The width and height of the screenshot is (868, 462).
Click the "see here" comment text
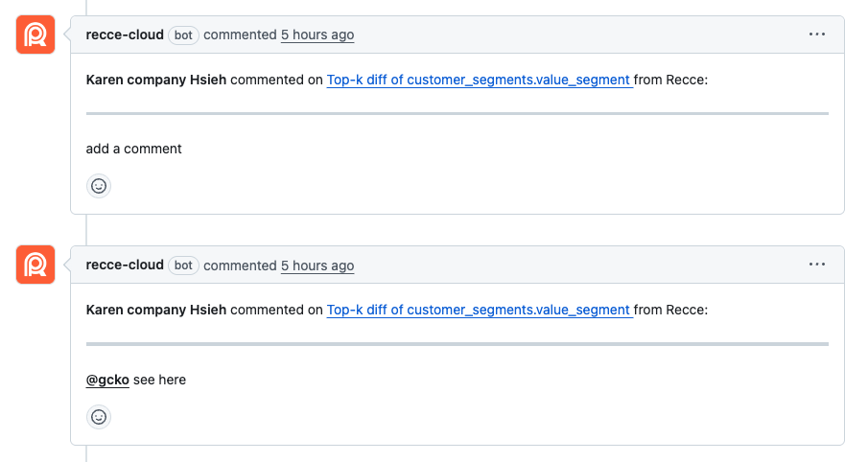pos(159,380)
